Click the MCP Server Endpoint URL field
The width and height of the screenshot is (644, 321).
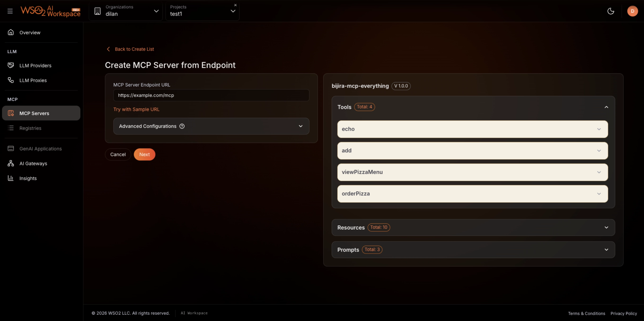point(211,95)
